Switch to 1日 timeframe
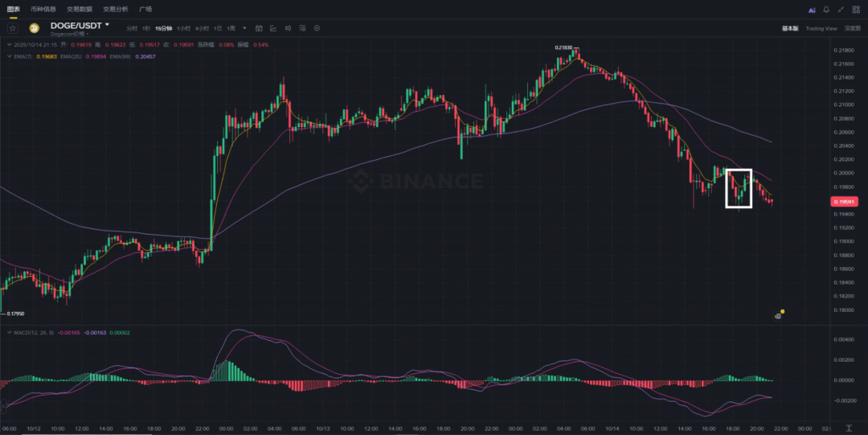Image resolution: width=868 pixels, height=435 pixels. (x=218, y=28)
